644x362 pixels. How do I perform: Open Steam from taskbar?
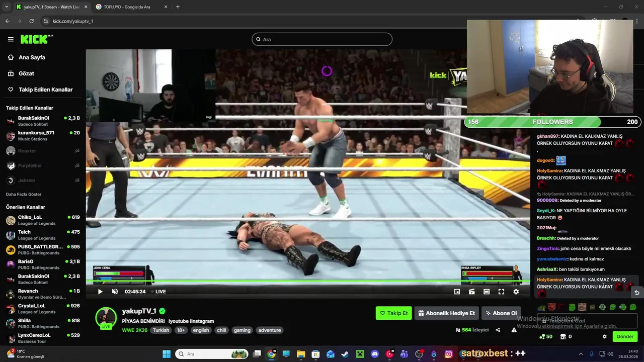click(345, 354)
